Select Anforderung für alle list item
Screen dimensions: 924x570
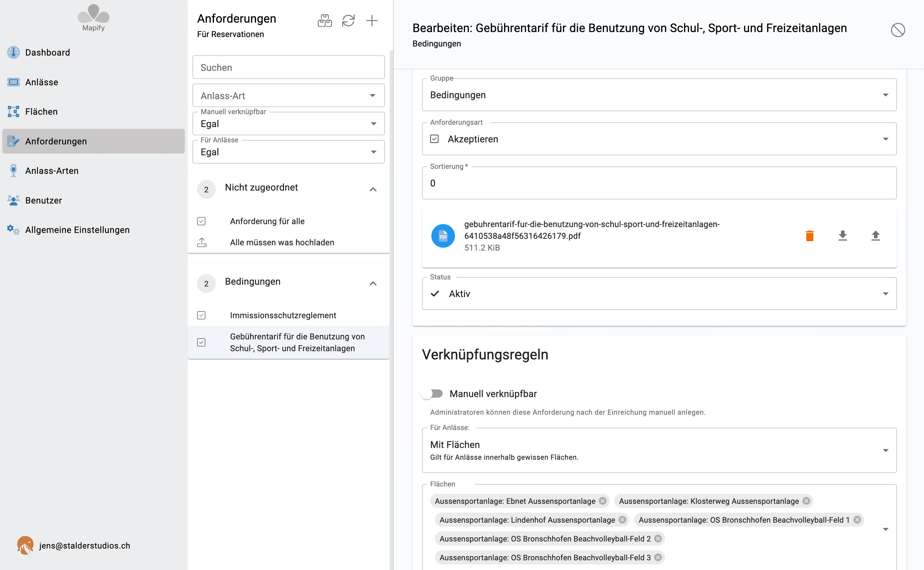coord(288,221)
